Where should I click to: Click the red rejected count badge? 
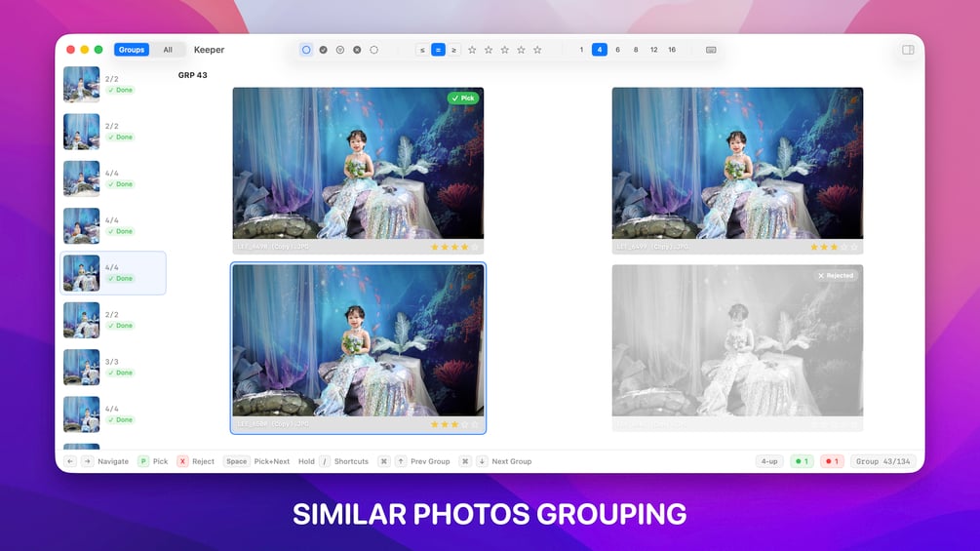tap(832, 461)
